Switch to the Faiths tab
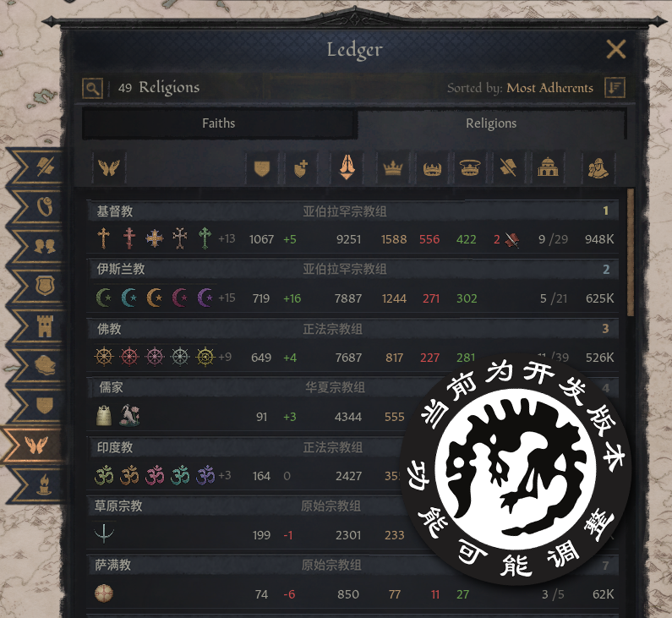The width and height of the screenshot is (672, 618). click(219, 123)
